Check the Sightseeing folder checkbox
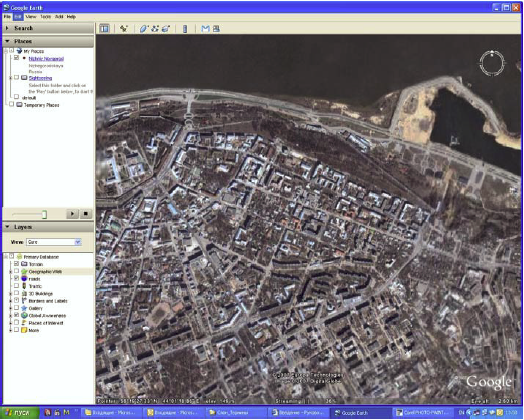This screenshot has height=420, width=524. [16, 78]
